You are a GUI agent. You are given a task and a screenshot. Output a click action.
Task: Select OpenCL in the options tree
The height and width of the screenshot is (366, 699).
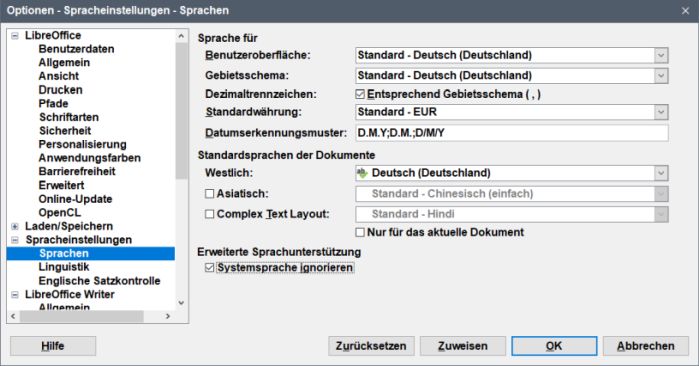click(60, 213)
